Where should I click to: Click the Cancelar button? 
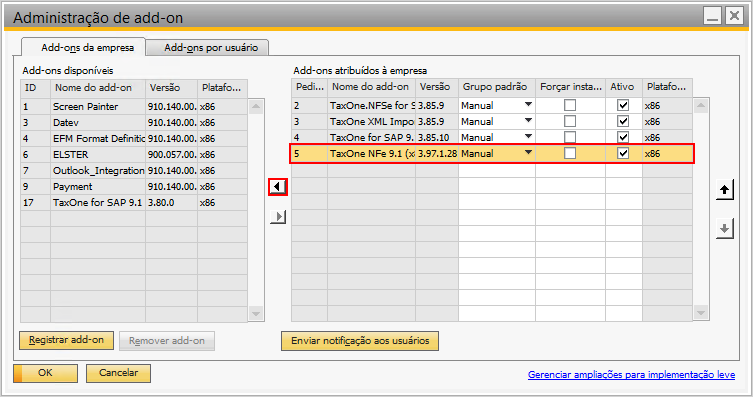(118, 373)
